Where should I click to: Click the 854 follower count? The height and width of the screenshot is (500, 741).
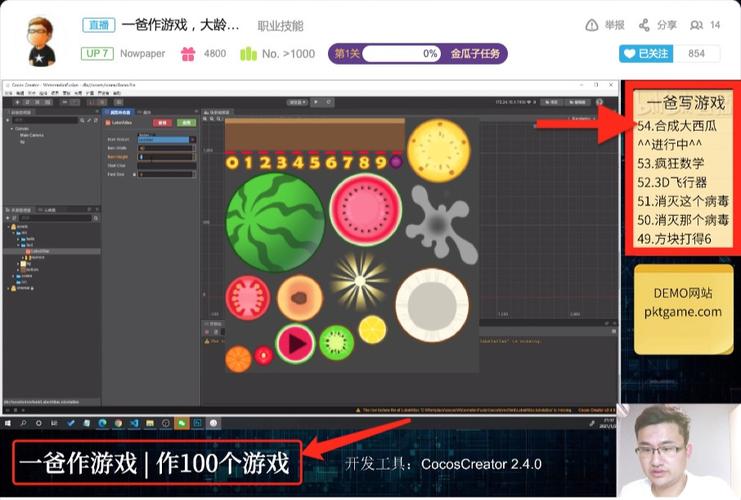click(697, 54)
